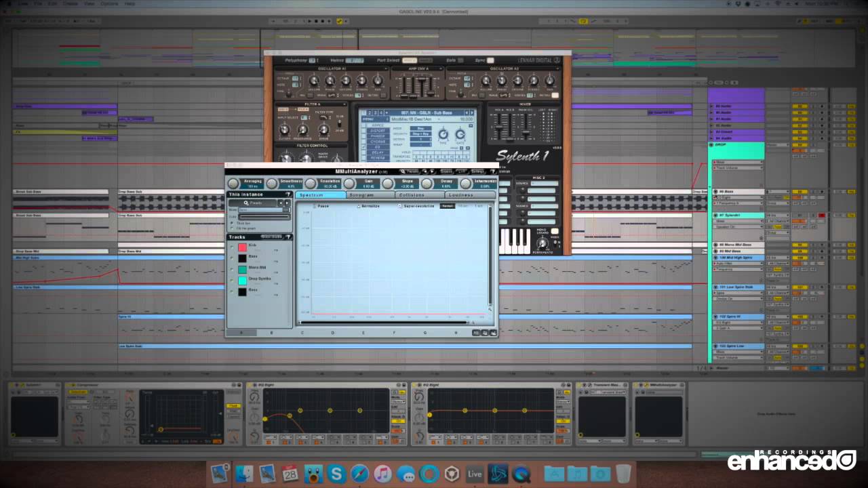
Task: Open Amp Env A dropdown arrow
Action: coord(440,68)
